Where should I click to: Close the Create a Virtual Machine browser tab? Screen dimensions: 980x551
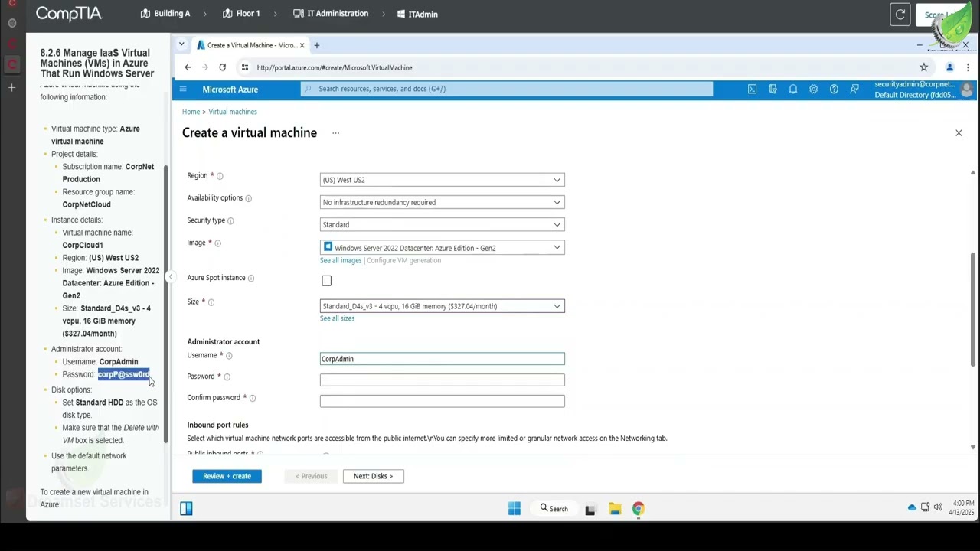302,45
